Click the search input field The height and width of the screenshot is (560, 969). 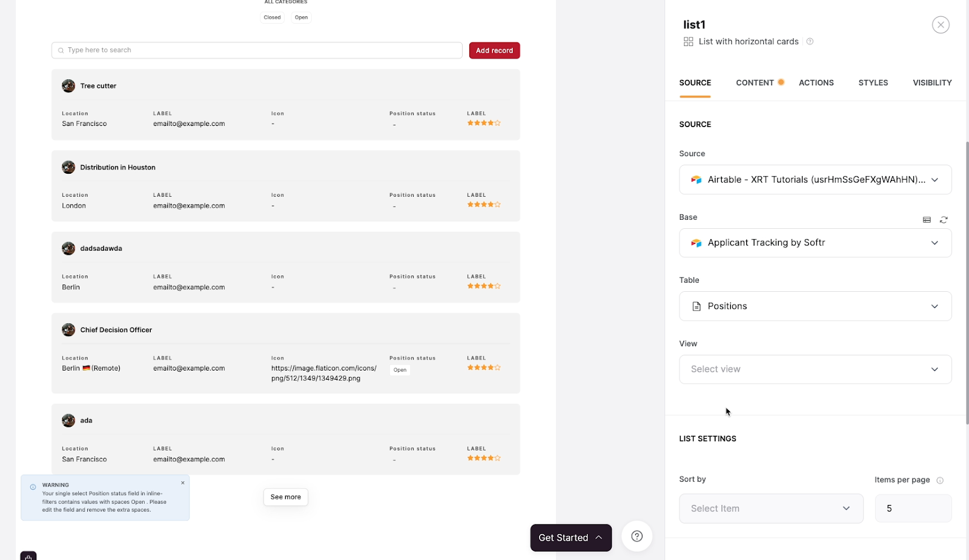257,50
